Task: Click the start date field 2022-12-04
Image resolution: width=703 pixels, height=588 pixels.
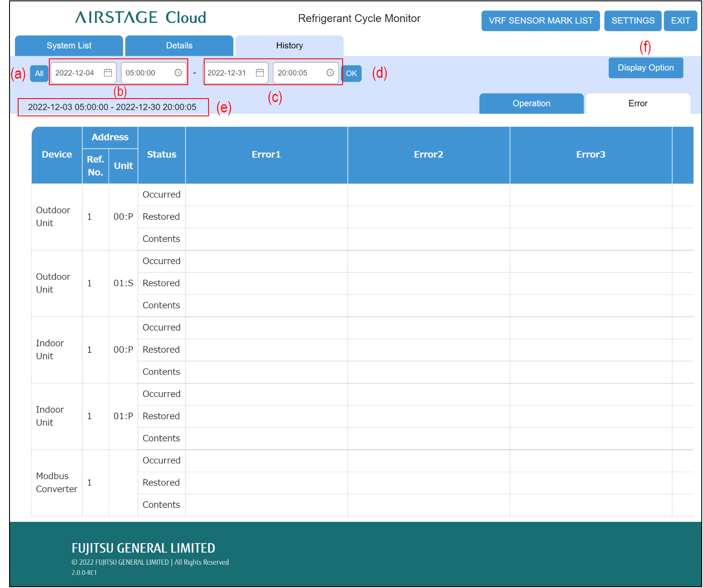Action: click(75, 73)
